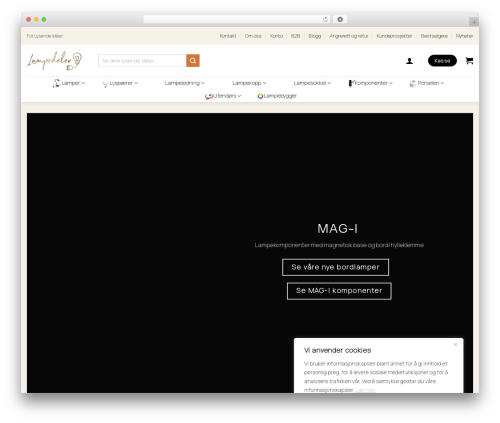Expand the Porselen menu chevron
This screenshot has width=500, height=423.
click(442, 83)
